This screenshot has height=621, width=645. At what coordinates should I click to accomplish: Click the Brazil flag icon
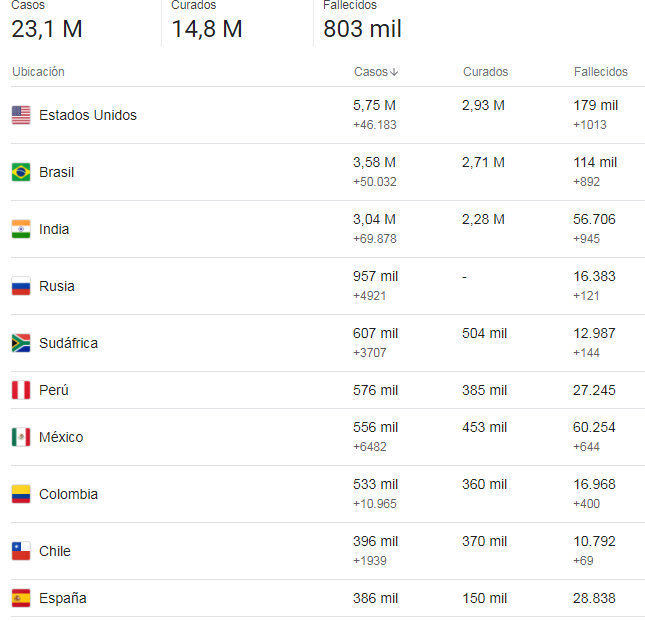pyautogui.click(x=21, y=172)
